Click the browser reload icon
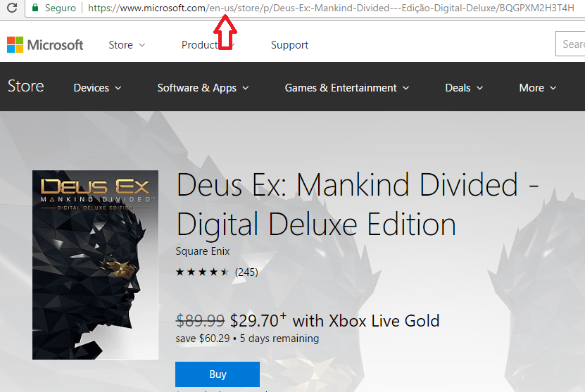Screen dimensions: 585x392 click(x=12, y=8)
